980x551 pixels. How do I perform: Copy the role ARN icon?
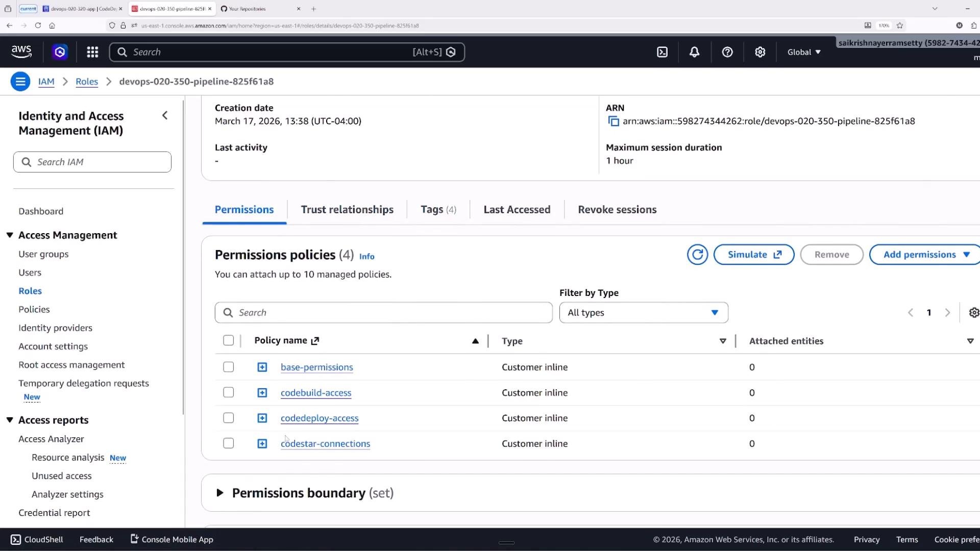point(613,121)
